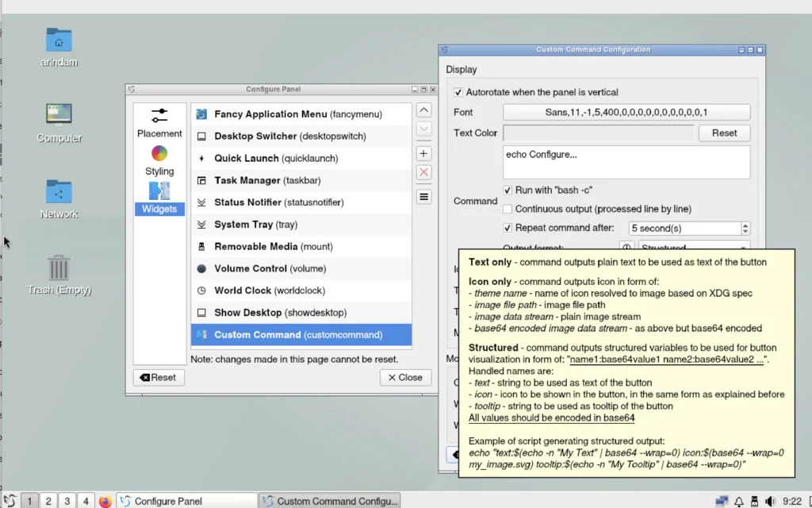Move selected widget up with arrow button
The height and width of the screenshot is (508, 812).
[424, 110]
